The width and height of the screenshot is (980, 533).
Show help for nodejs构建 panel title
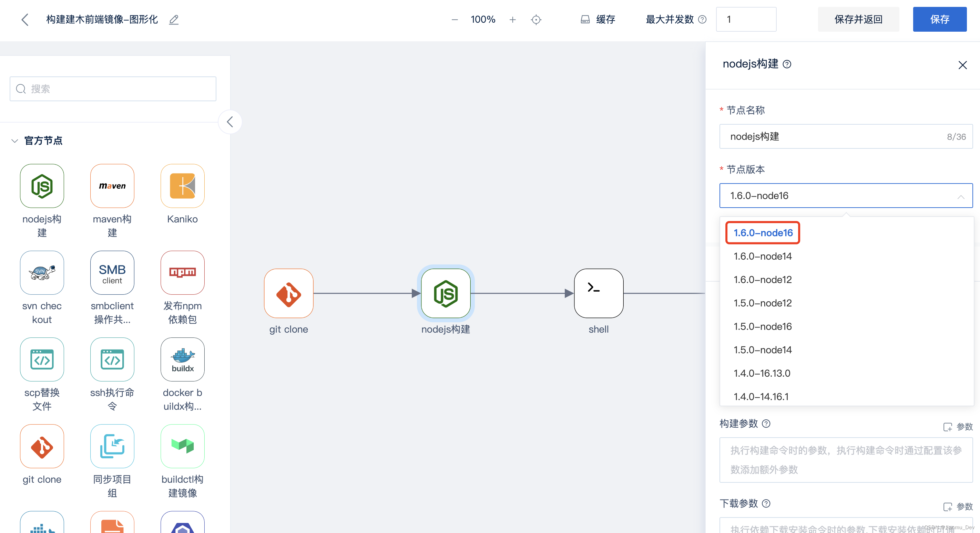[787, 64]
